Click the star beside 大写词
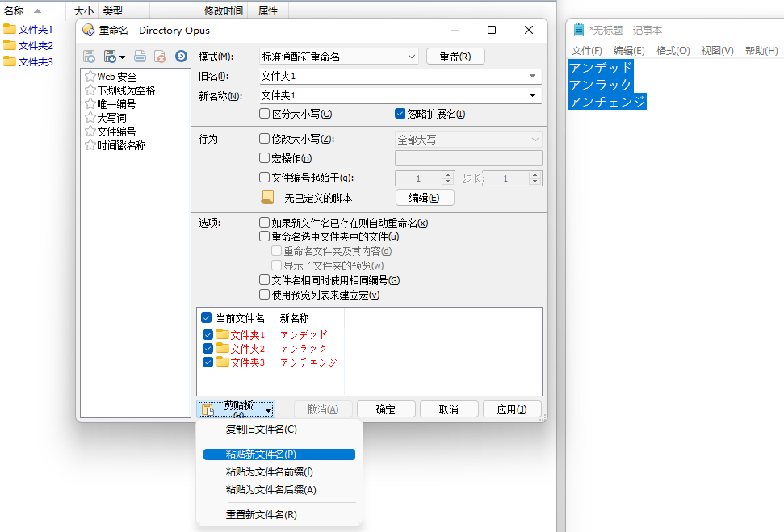784x532 pixels. [x=90, y=118]
